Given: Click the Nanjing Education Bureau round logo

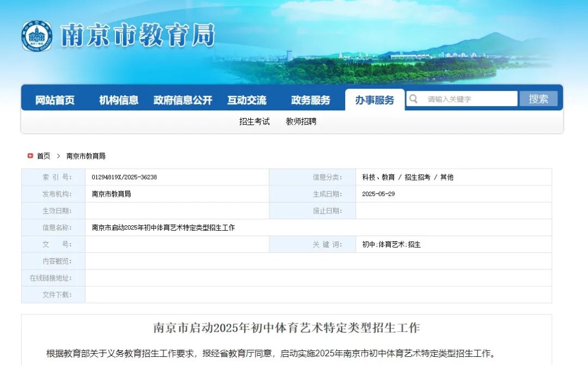Looking at the screenshot, I should (x=37, y=36).
